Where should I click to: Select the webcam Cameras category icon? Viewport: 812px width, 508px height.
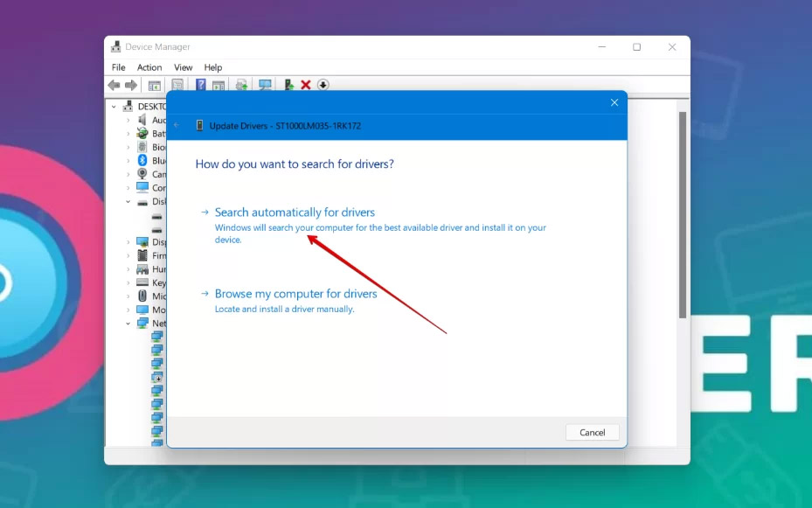[x=142, y=173]
